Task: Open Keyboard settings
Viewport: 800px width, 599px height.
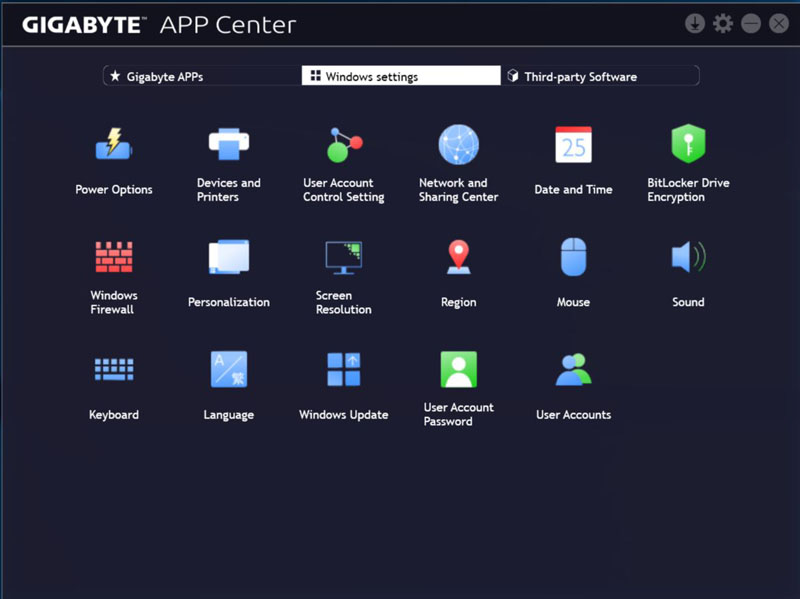Action: [114, 370]
